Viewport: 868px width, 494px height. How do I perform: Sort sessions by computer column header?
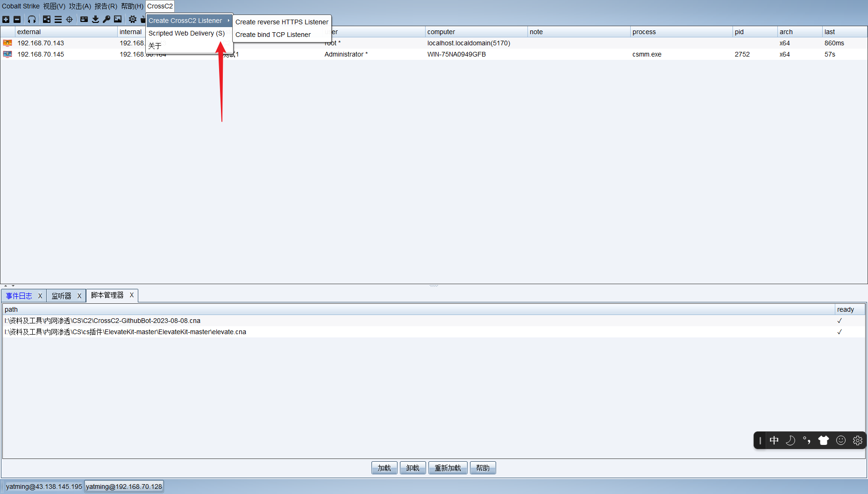pos(477,32)
